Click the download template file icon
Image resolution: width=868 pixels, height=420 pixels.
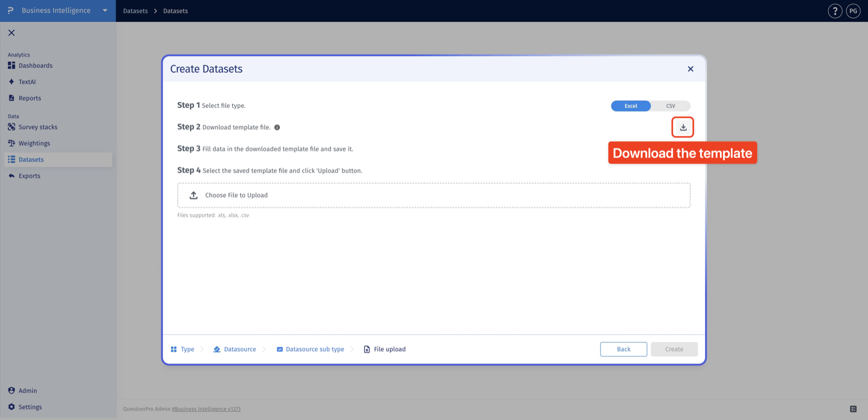point(683,128)
